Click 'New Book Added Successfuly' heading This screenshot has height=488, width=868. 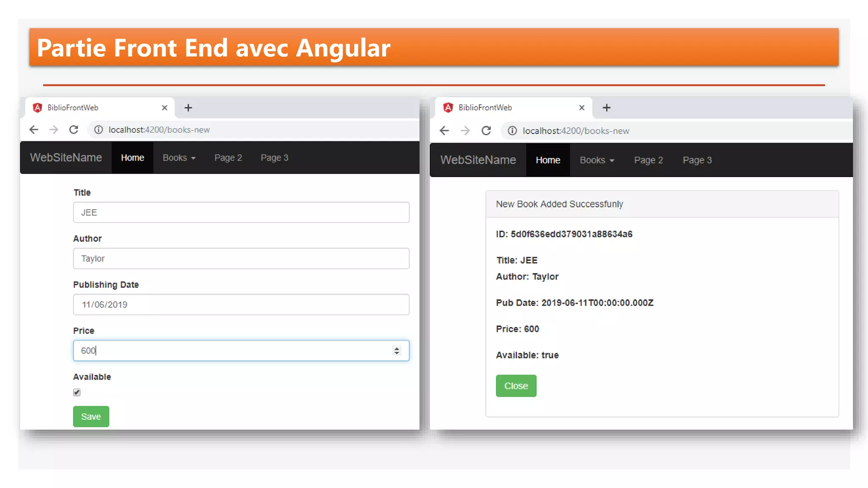point(559,204)
